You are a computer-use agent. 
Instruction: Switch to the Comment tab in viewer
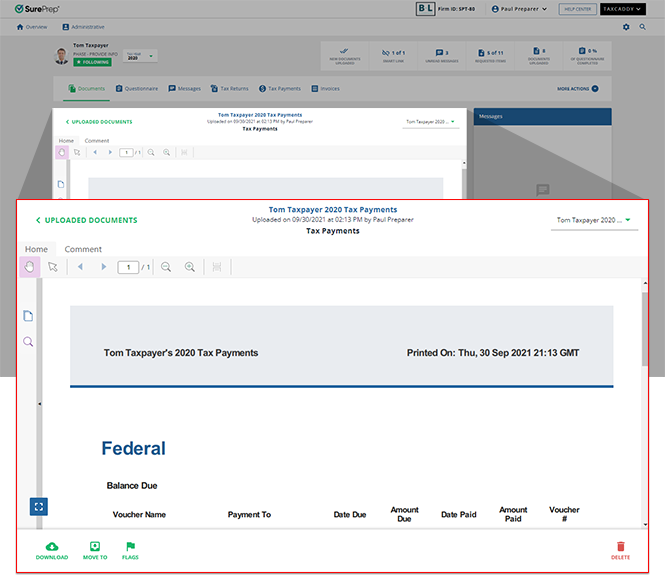tap(83, 249)
